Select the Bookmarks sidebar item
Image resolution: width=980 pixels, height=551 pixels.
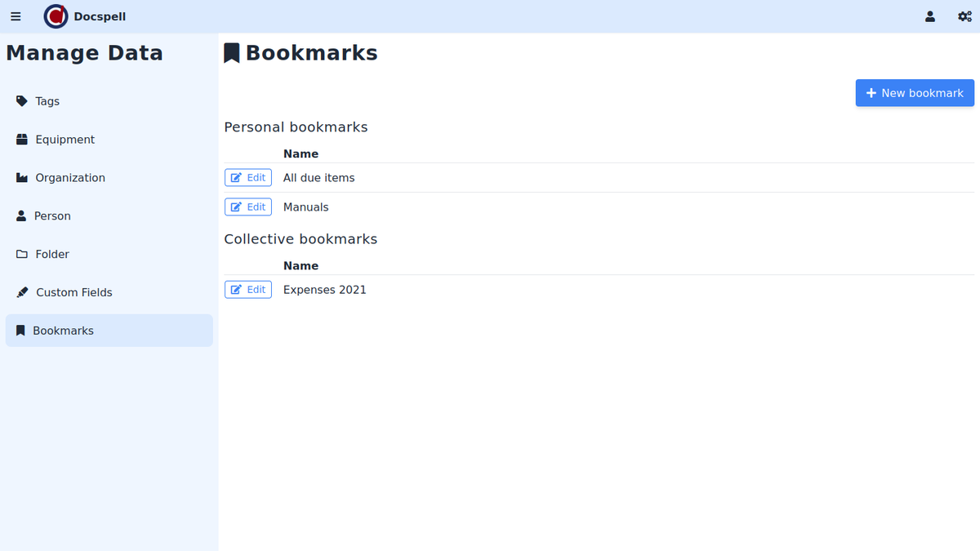click(63, 331)
